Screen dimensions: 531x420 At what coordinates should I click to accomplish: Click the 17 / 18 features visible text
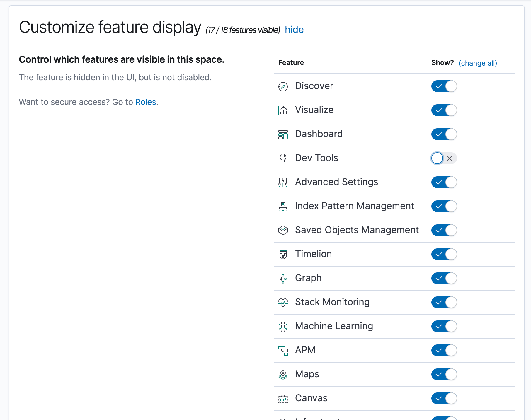pyautogui.click(x=243, y=30)
